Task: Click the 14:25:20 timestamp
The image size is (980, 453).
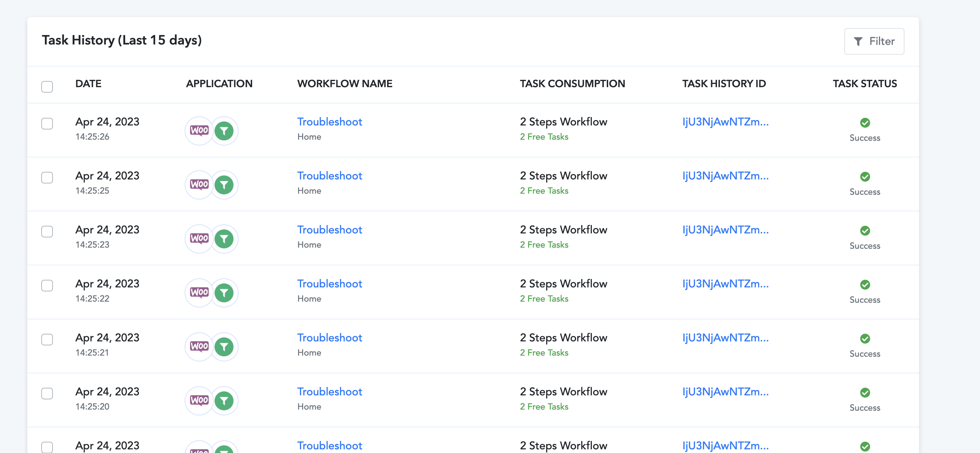Action: pyautogui.click(x=92, y=407)
